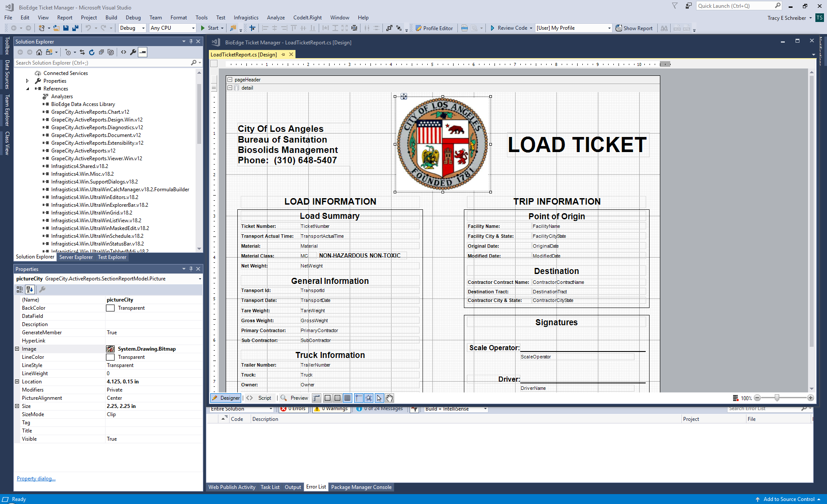Collapse the References node
Viewport: 827px width, 504px height.
tap(28, 89)
